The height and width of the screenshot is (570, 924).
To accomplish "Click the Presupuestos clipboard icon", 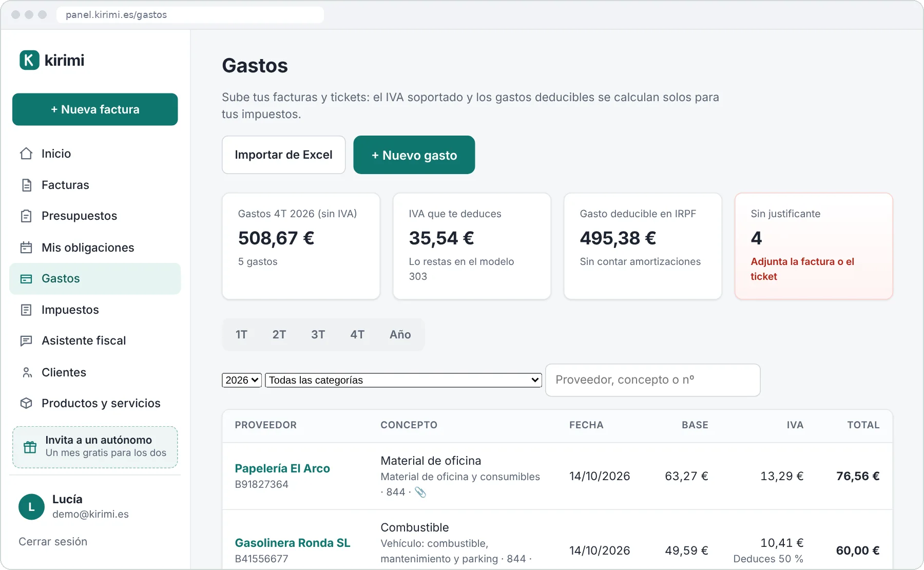I will point(26,216).
